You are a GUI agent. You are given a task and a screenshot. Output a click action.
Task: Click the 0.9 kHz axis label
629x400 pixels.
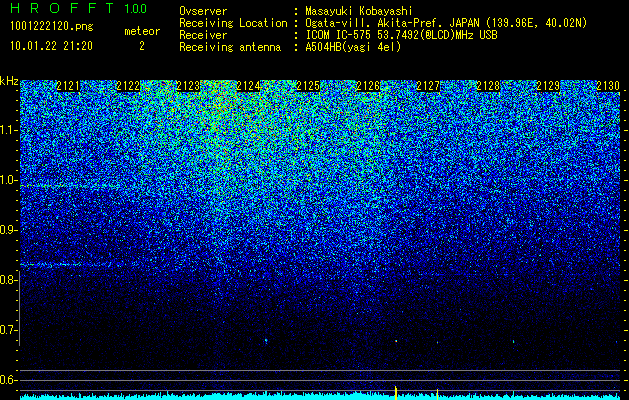point(9,230)
